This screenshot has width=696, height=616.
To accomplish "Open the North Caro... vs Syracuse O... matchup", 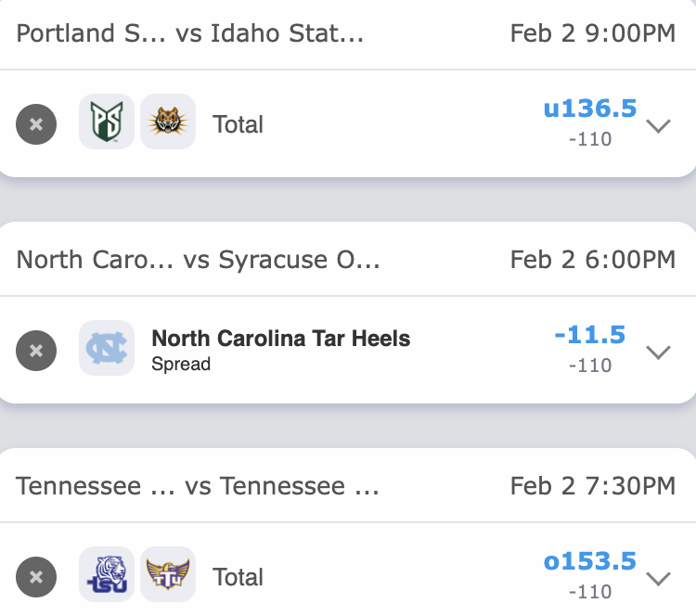I will tap(199, 259).
